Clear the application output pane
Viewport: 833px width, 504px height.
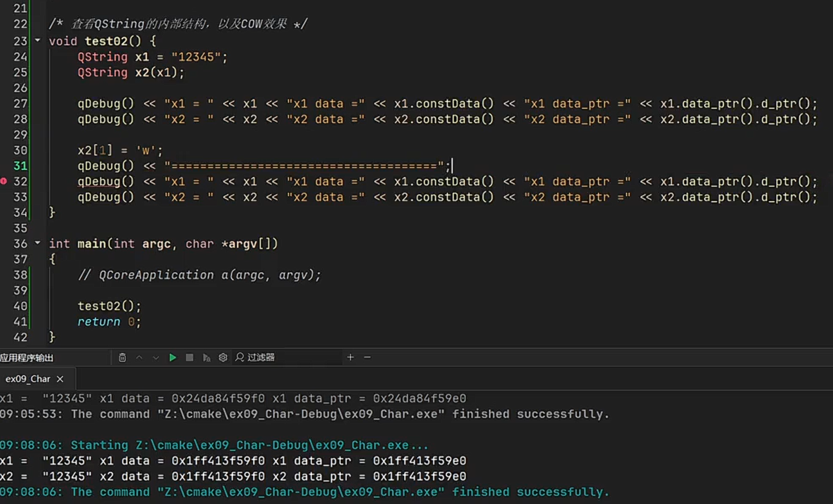[x=122, y=358]
